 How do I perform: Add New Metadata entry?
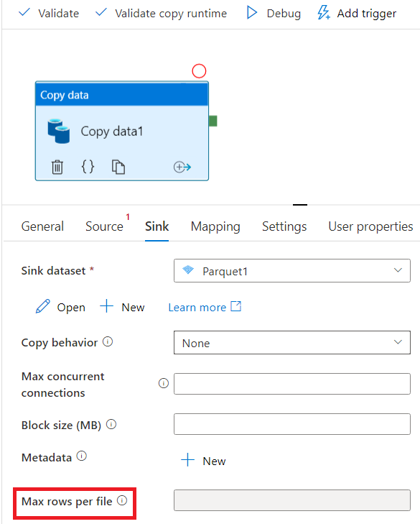pos(203,461)
